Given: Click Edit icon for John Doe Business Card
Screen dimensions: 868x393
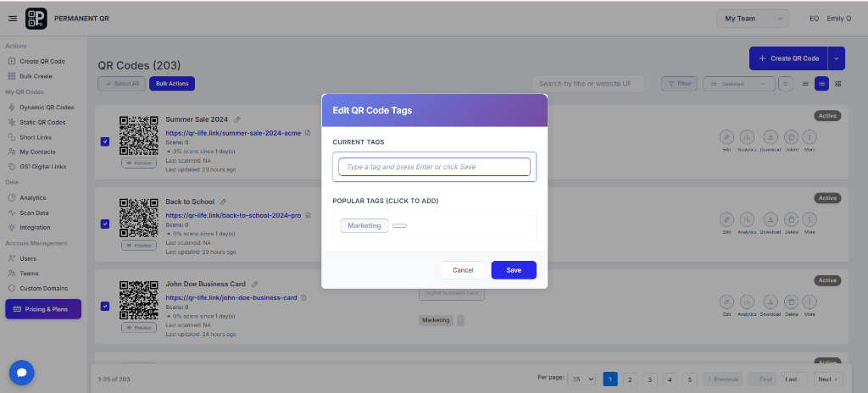Looking at the screenshot, I should 726,302.
